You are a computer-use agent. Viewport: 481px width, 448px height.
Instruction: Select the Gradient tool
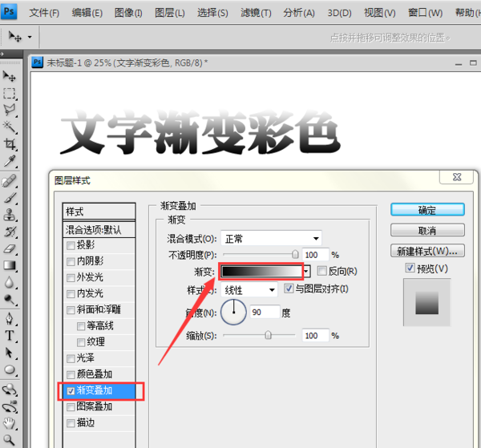[9, 265]
